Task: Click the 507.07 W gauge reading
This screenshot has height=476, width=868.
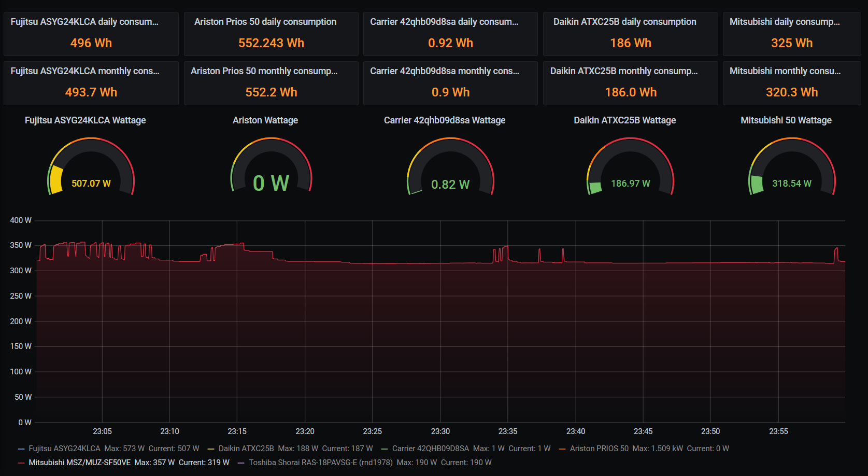Action: [91, 184]
